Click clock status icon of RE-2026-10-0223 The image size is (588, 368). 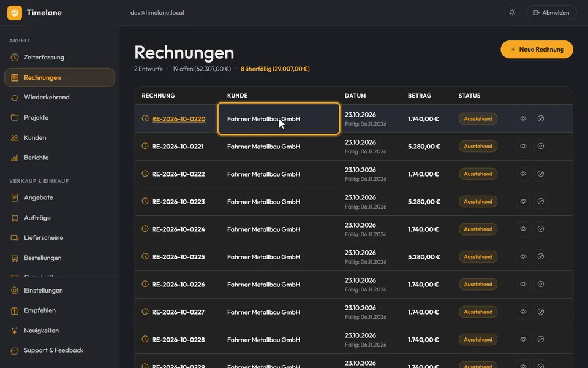pyautogui.click(x=145, y=201)
